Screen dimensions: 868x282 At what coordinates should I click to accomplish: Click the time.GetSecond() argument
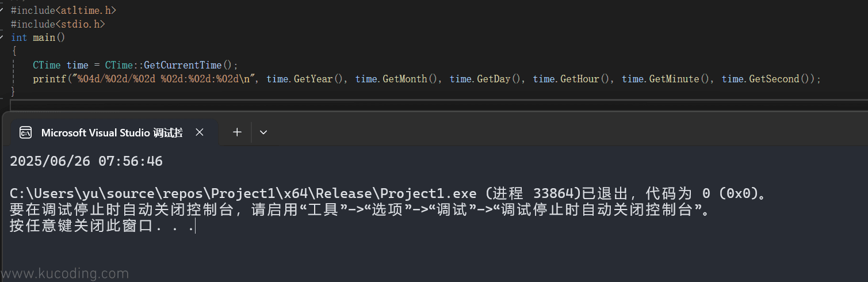[x=766, y=79]
